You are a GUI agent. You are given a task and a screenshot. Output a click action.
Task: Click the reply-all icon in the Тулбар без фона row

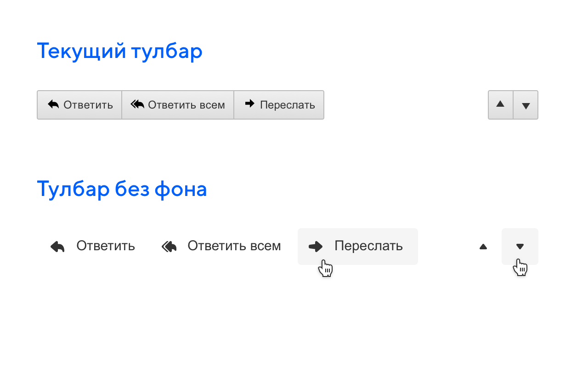click(169, 246)
